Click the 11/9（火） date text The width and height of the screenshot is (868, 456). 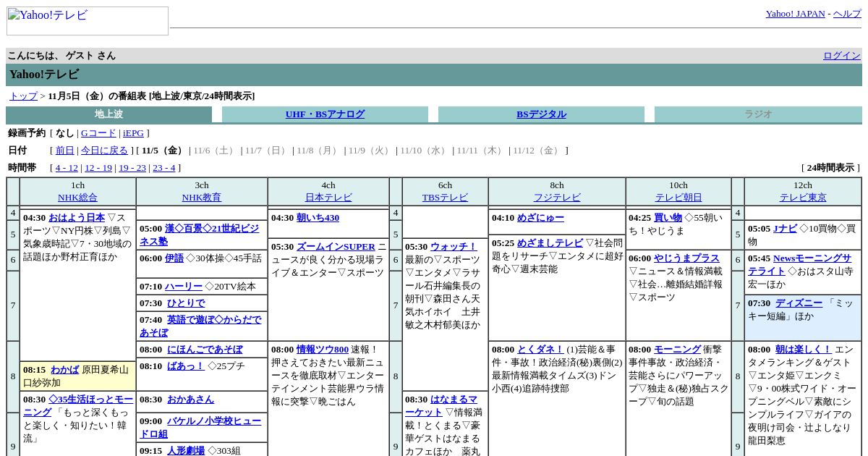click(x=370, y=151)
